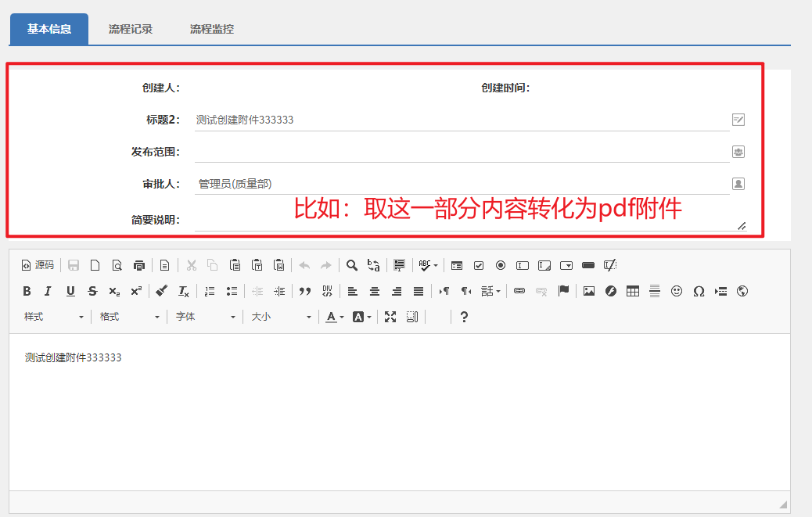
Task: Click the print document icon
Action: click(x=139, y=265)
